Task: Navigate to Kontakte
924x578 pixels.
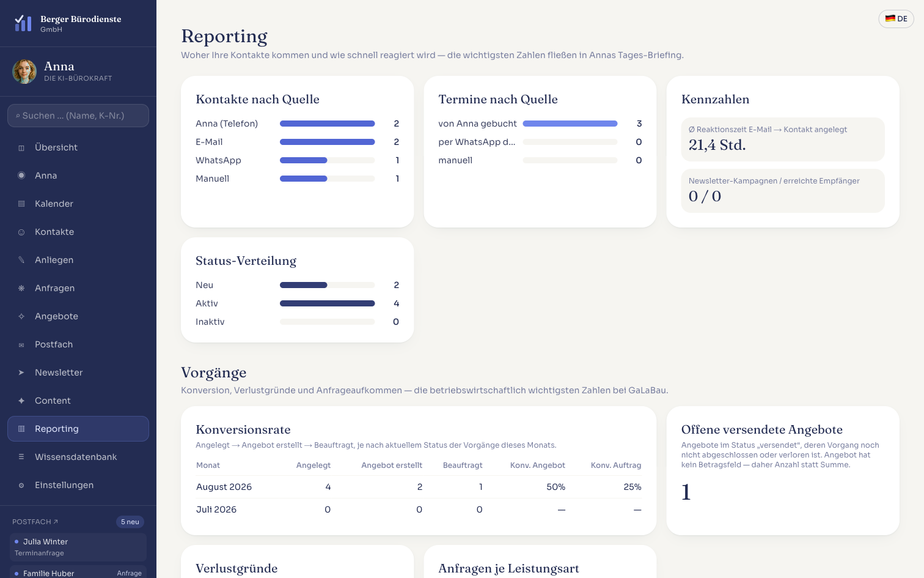Action: tap(78, 232)
